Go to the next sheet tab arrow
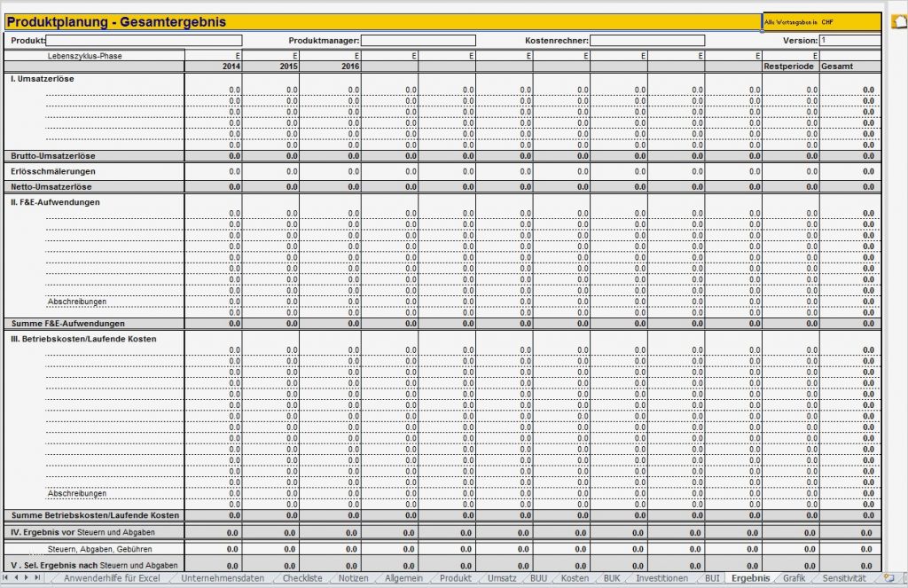 point(27,577)
